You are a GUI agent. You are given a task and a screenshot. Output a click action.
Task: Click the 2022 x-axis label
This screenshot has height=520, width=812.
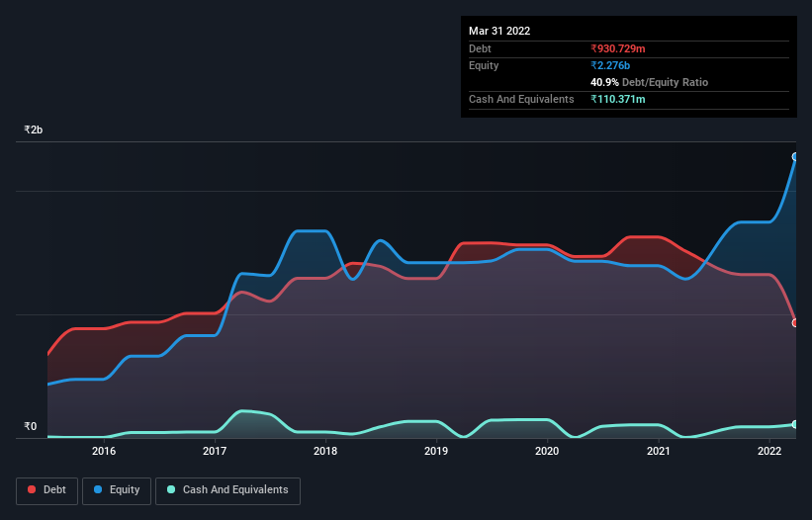click(x=769, y=451)
